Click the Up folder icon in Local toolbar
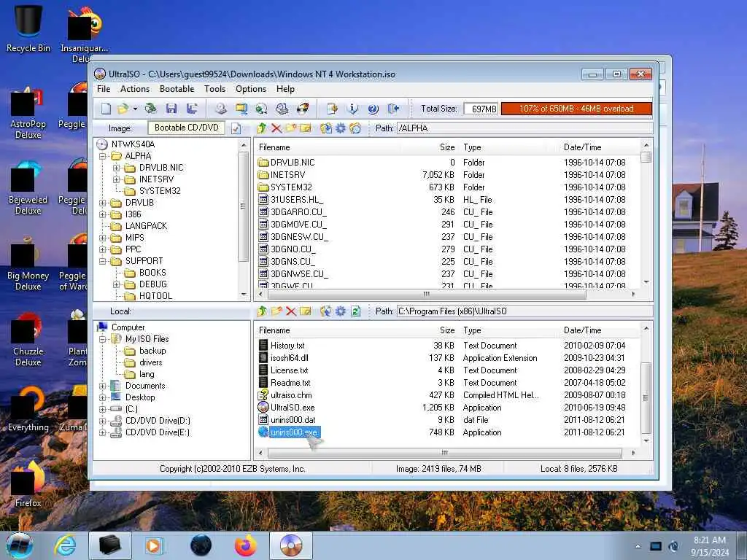The height and width of the screenshot is (560, 747). (x=261, y=311)
